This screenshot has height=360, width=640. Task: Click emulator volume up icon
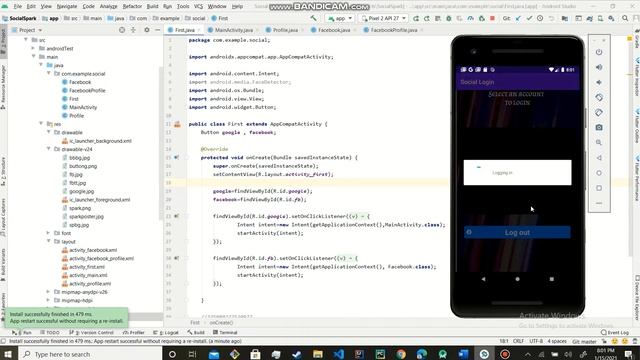(x=599, y=67)
